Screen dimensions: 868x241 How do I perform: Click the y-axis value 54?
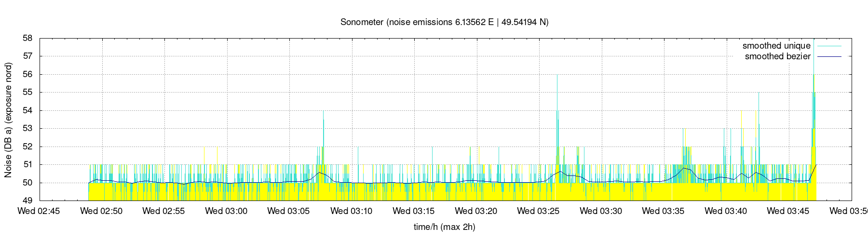pos(28,110)
